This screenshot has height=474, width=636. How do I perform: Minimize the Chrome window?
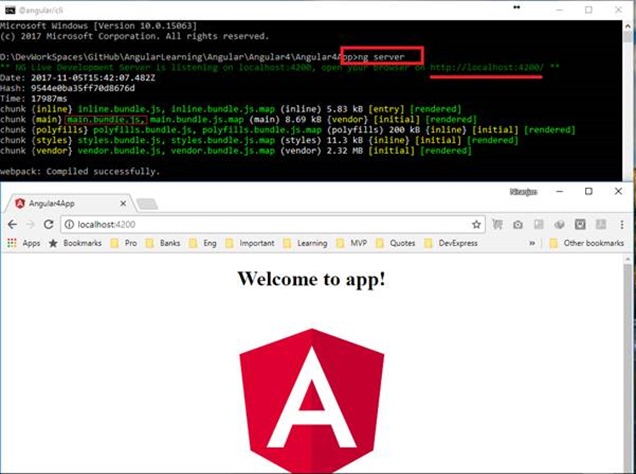pos(560,191)
